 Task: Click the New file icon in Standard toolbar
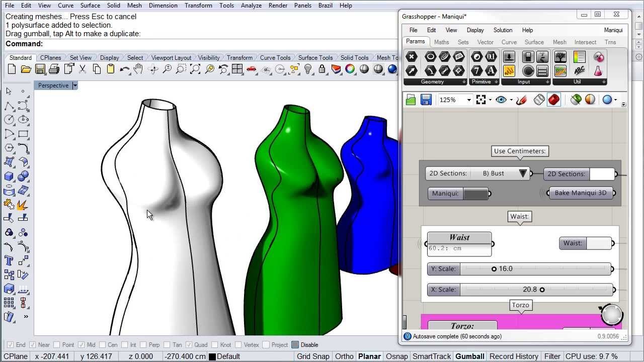click(x=12, y=69)
